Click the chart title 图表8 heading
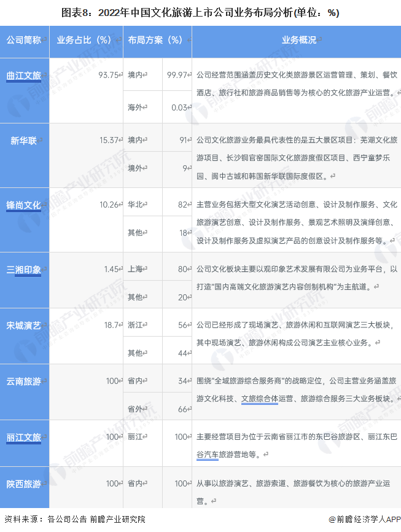 click(200, 13)
